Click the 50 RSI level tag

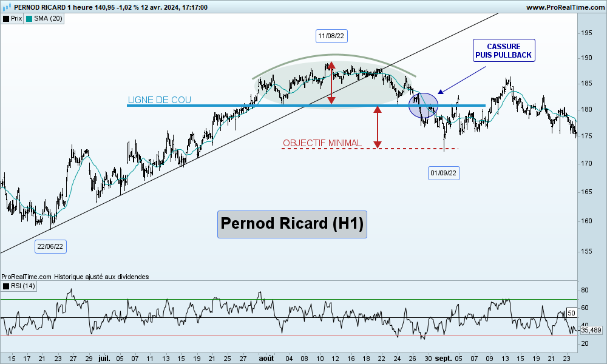click(572, 313)
